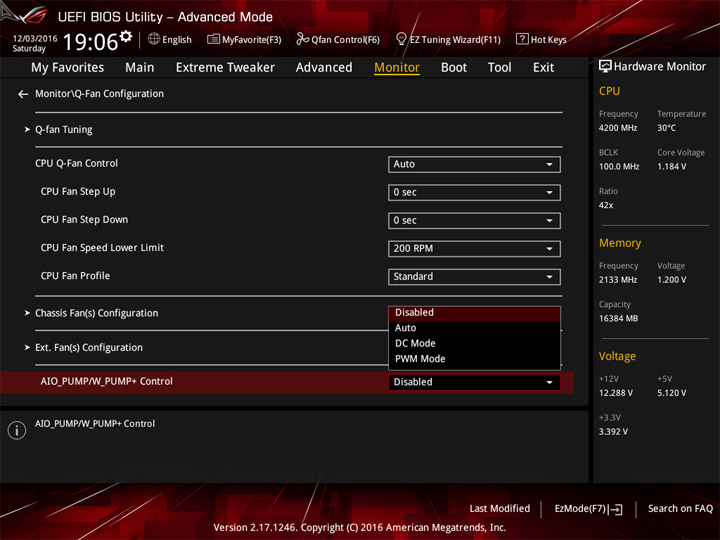Click Last Modified button
This screenshot has width=720, height=540.
pyautogui.click(x=500, y=509)
